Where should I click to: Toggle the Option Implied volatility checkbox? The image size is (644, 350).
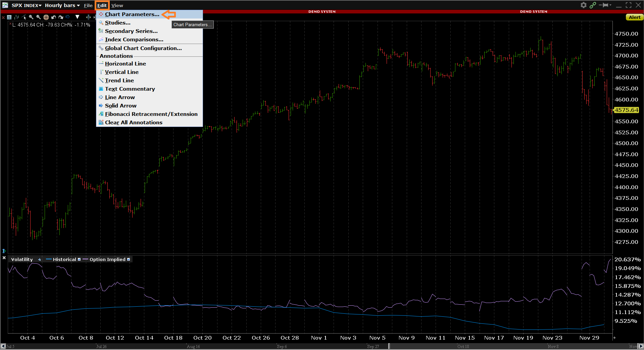(x=129, y=259)
